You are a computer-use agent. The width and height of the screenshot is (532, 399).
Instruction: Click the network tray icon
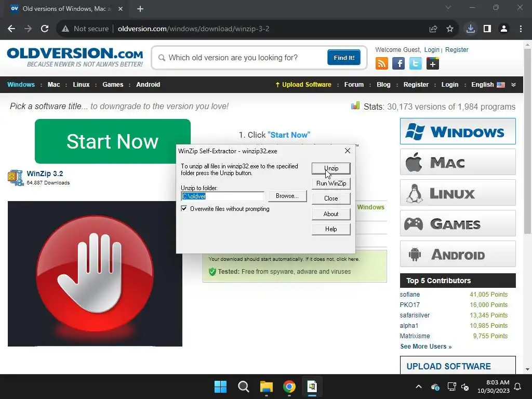[x=451, y=387]
